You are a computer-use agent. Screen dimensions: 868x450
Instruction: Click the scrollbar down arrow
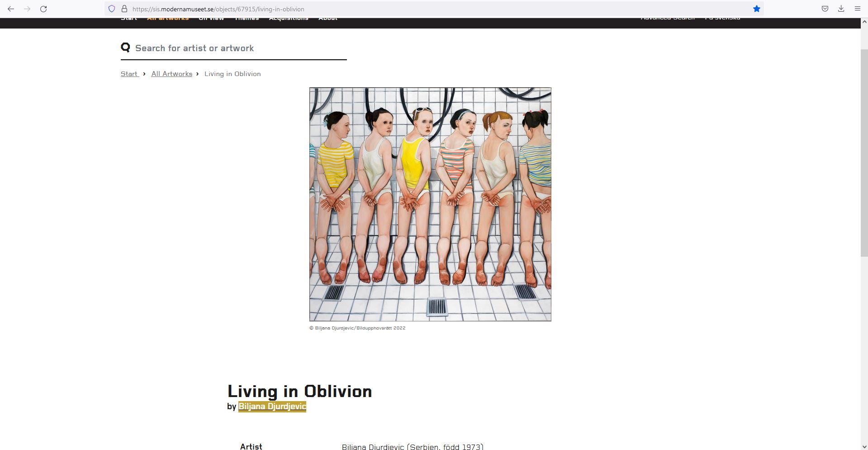[864, 446]
